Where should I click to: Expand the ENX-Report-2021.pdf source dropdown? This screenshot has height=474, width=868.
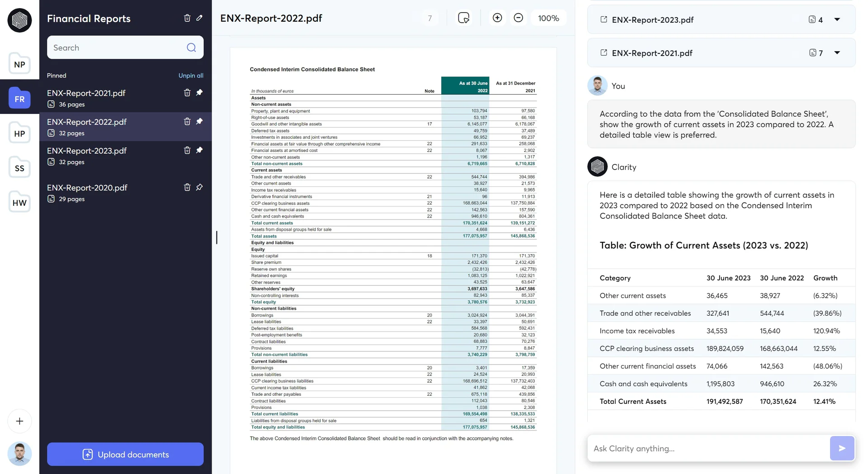pyautogui.click(x=837, y=53)
